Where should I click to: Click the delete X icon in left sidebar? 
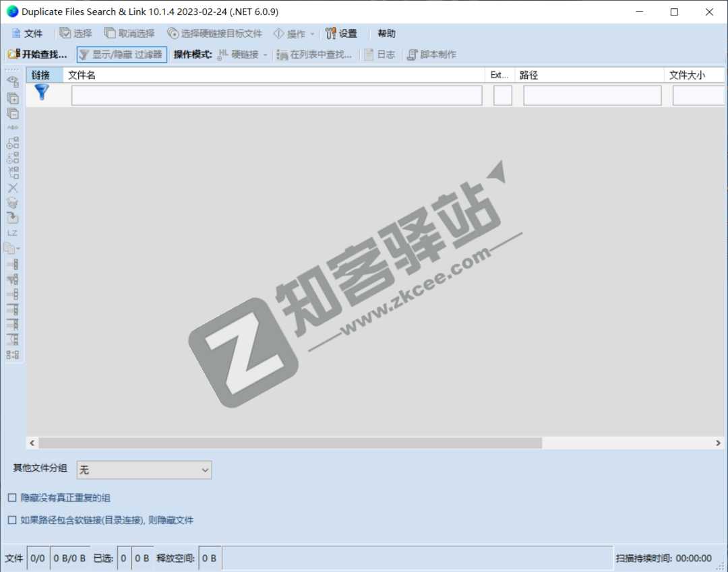point(12,188)
